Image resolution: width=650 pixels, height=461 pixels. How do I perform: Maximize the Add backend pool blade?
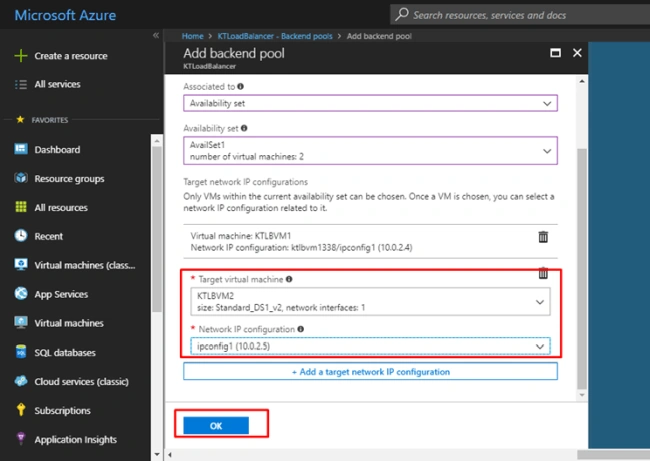click(555, 53)
